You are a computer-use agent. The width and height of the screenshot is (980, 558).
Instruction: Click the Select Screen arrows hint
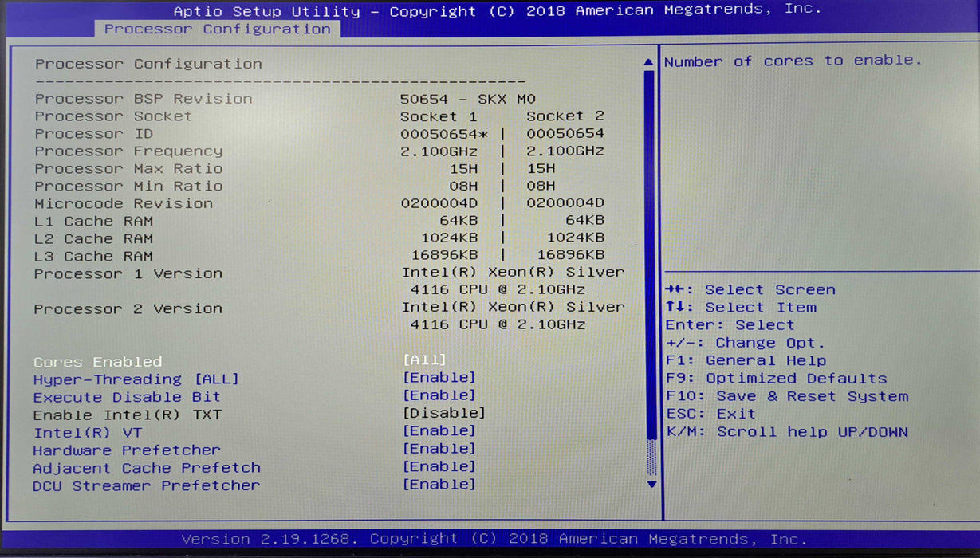point(750,290)
